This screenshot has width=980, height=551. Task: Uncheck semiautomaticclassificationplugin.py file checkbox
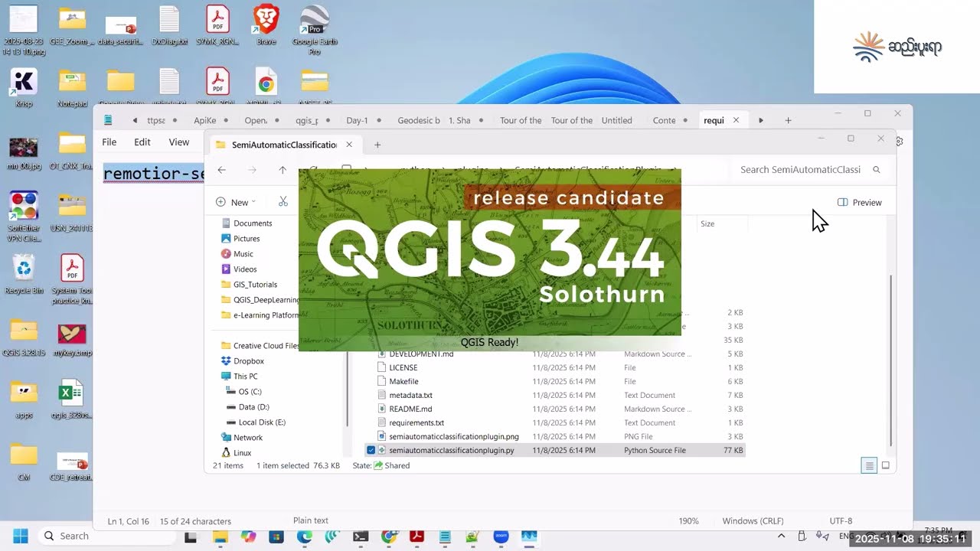(x=371, y=450)
